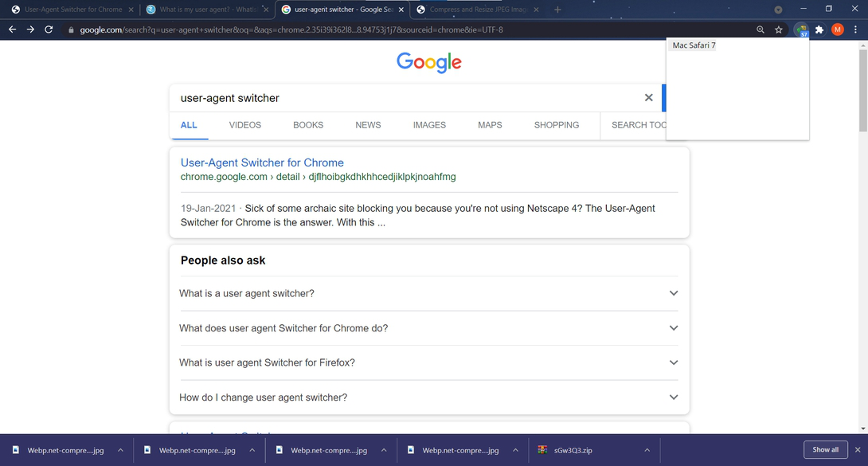Expand 'What is user agent Switcher for Firefox?'
Viewport: 868px width, 466px height.
click(429, 362)
